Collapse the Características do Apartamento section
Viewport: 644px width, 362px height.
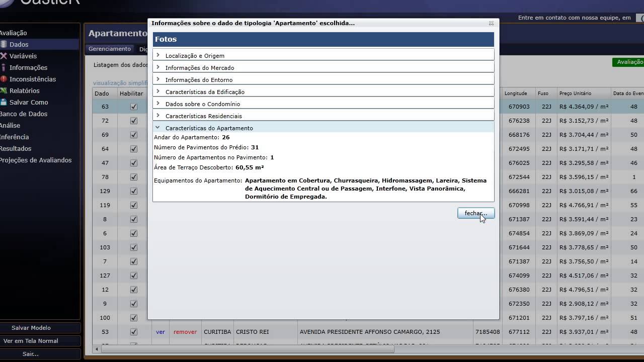point(324,128)
